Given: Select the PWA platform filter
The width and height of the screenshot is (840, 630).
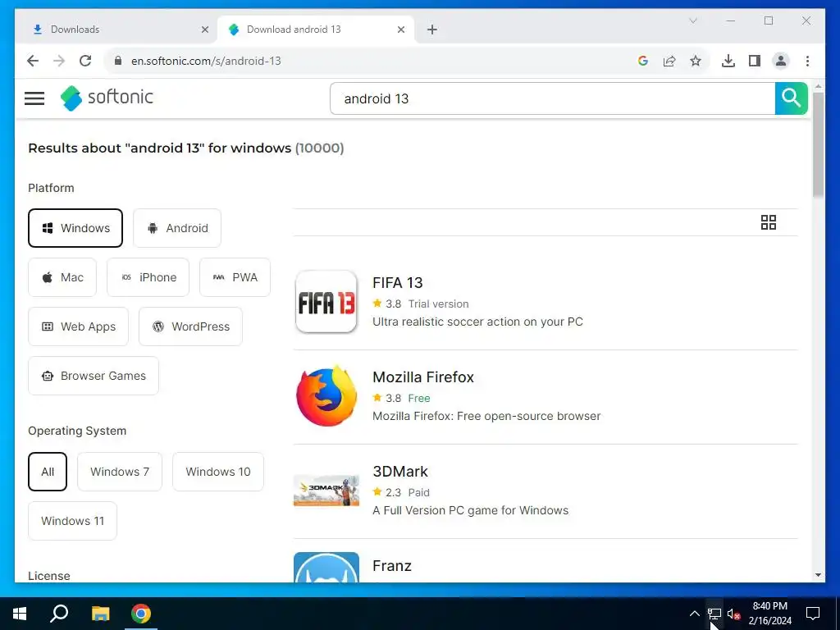Looking at the screenshot, I should tap(235, 277).
